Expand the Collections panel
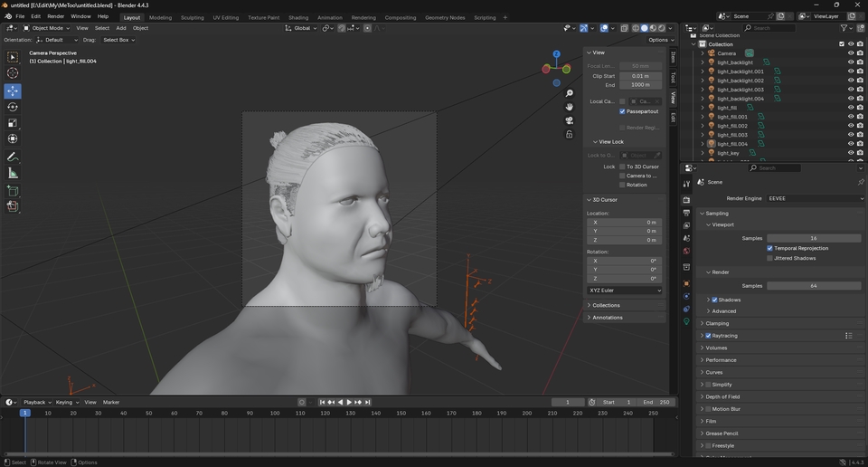The image size is (868, 467). [x=606, y=305]
